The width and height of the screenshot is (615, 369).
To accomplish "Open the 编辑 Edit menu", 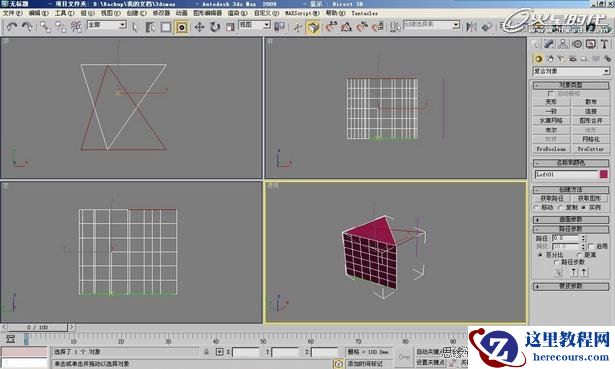I will click(x=38, y=13).
